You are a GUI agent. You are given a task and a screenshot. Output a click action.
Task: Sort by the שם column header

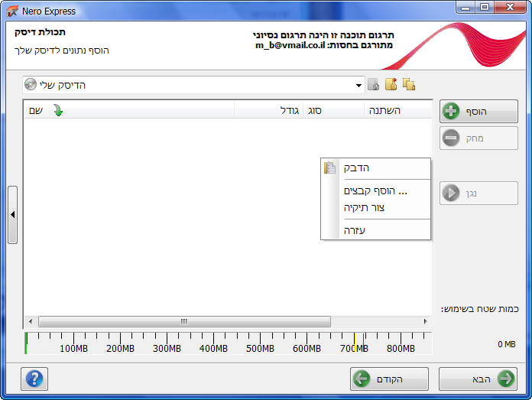pyautogui.click(x=129, y=110)
